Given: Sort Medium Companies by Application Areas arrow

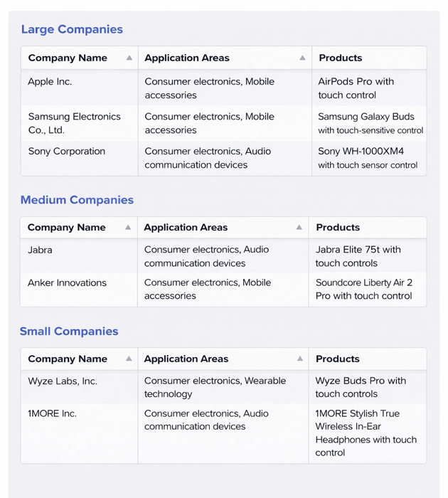Looking at the screenshot, I should tap(299, 228).
